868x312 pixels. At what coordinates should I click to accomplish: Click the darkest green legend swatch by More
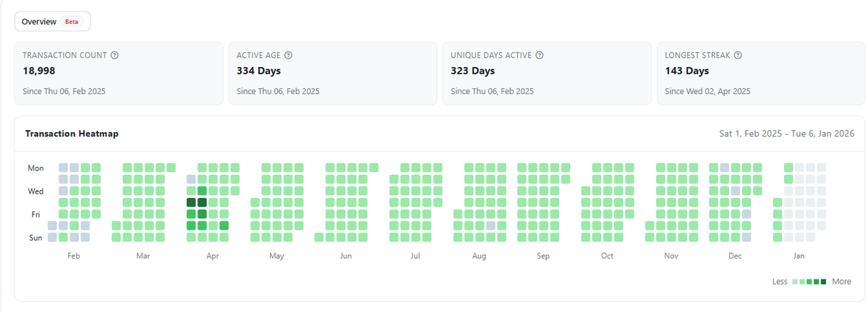point(823,282)
